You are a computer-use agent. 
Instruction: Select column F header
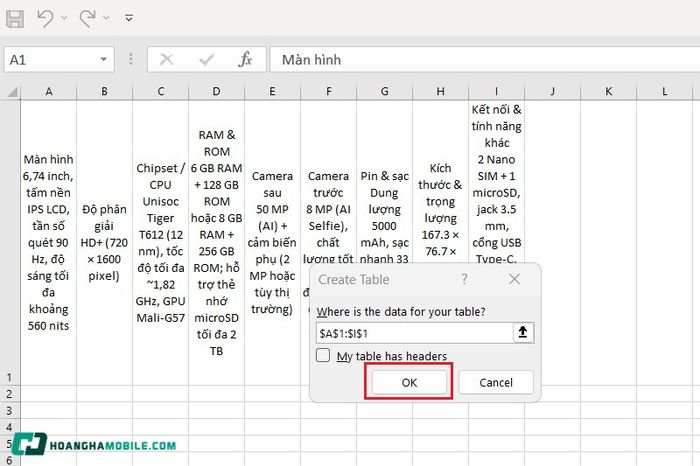coord(329,92)
